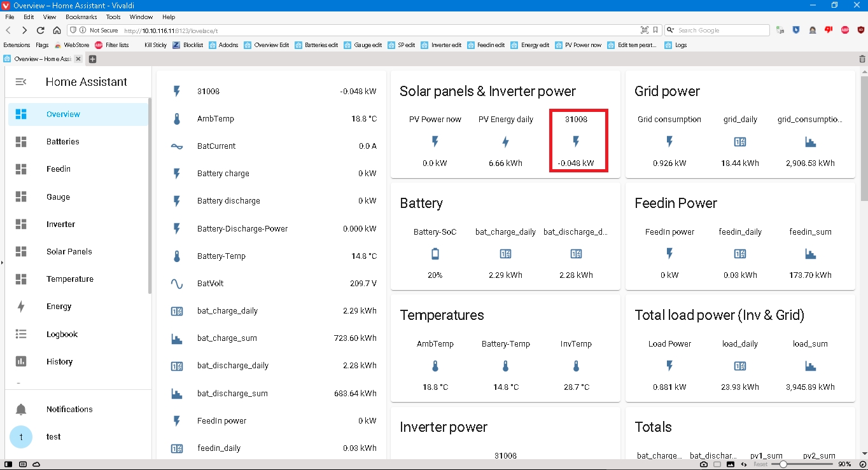Open the Logbook list icon
This screenshot has width=868, height=470.
click(21, 335)
